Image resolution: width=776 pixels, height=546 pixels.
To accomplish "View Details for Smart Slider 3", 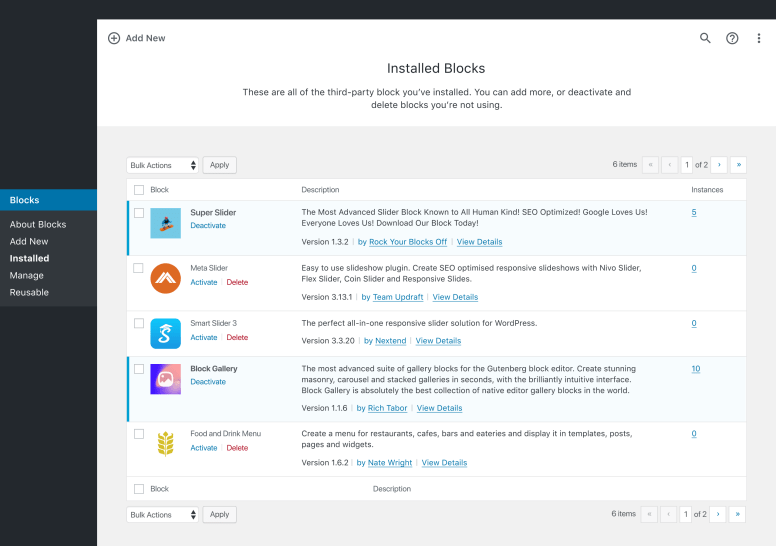I will [438, 341].
